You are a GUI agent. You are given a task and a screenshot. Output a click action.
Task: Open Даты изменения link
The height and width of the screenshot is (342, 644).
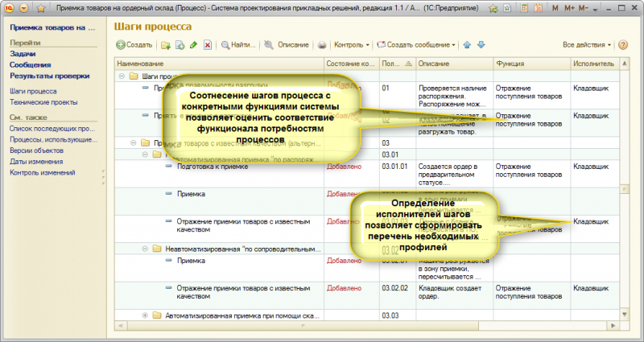click(x=36, y=162)
